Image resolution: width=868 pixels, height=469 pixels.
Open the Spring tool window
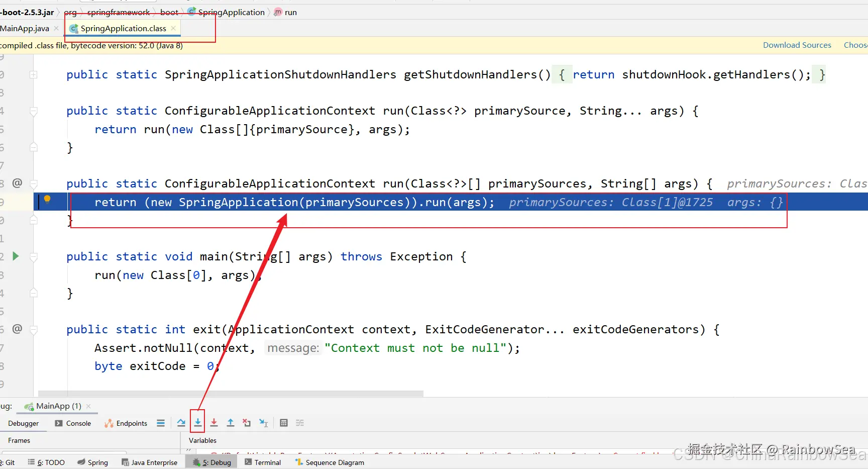[x=93, y=462]
